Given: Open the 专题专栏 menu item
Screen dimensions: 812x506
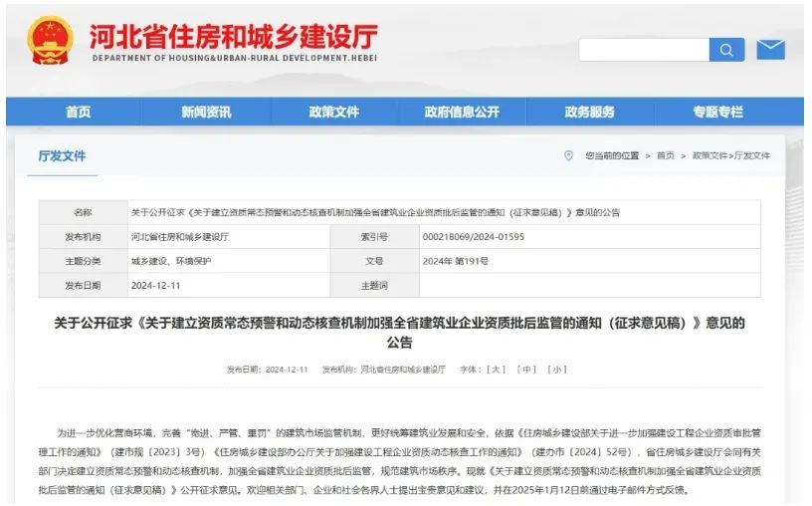Looking at the screenshot, I should tap(717, 112).
